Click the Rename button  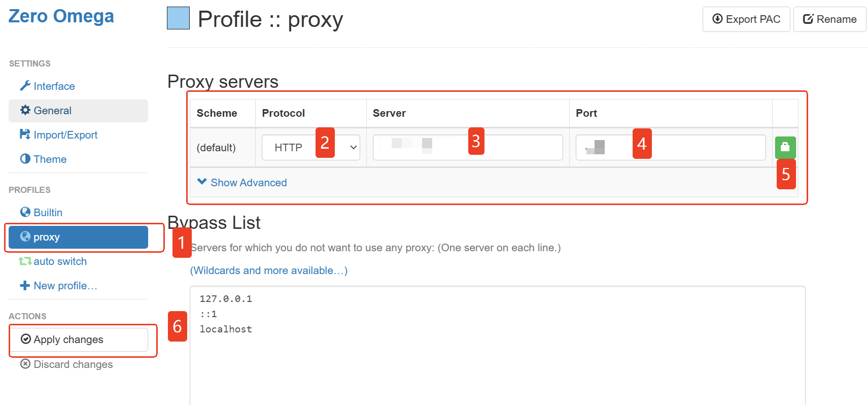829,19
